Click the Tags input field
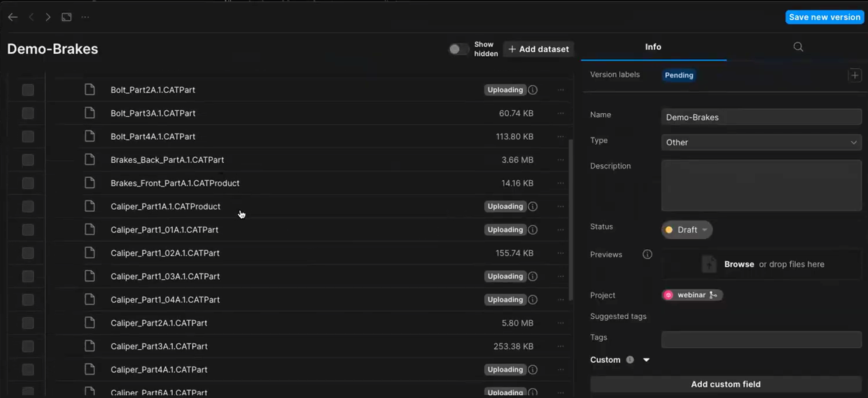The image size is (868, 398). point(761,339)
